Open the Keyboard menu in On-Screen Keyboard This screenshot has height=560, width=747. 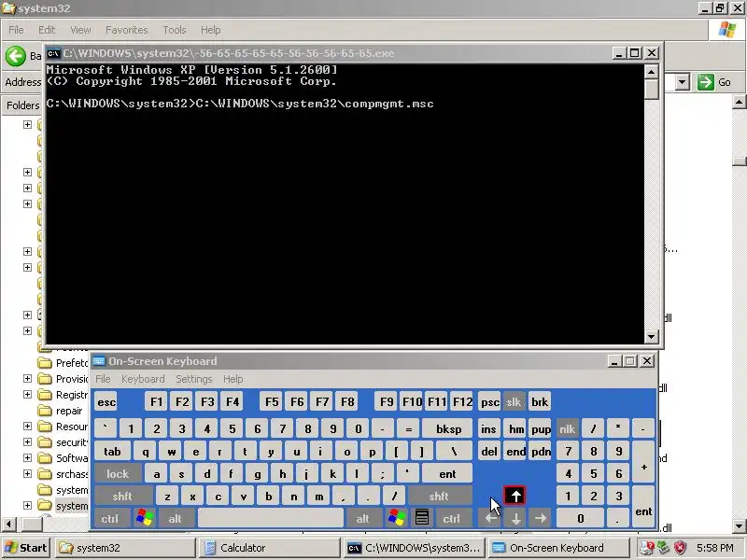pos(143,379)
